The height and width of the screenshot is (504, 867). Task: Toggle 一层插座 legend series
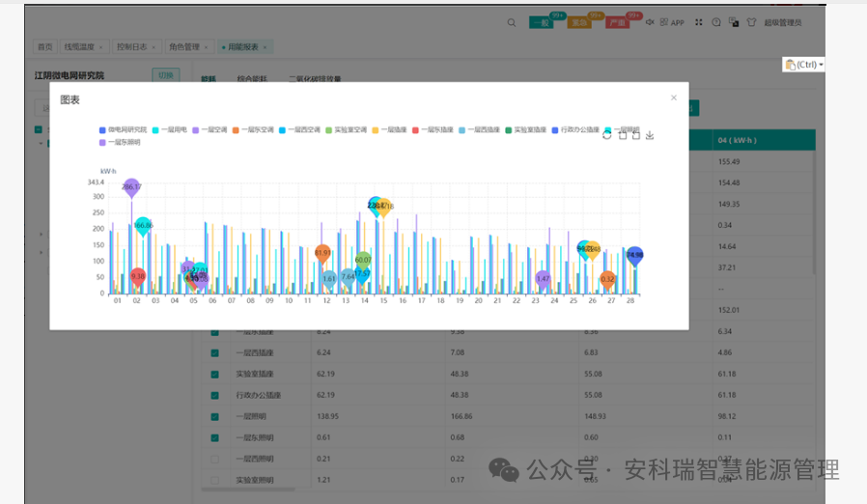coord(389,130)
